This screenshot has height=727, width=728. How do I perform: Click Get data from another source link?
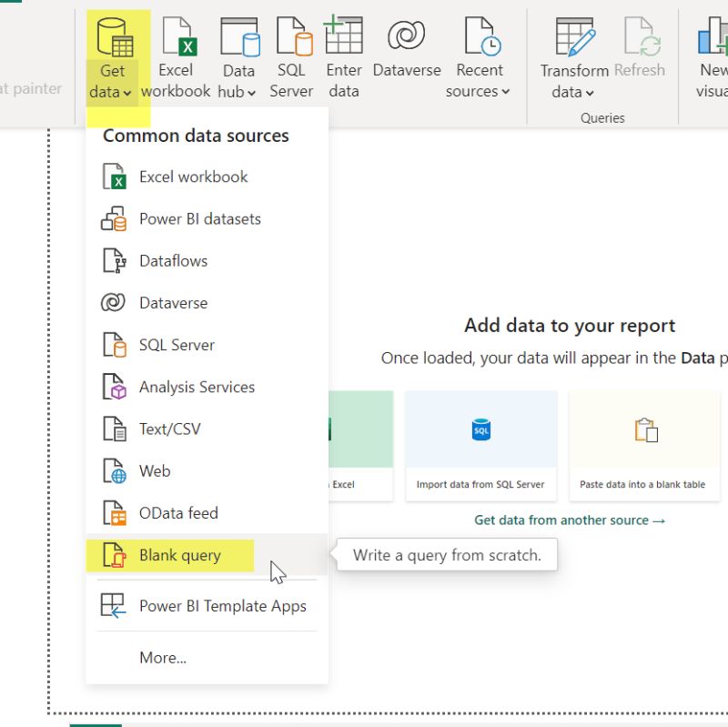point(543,520)
